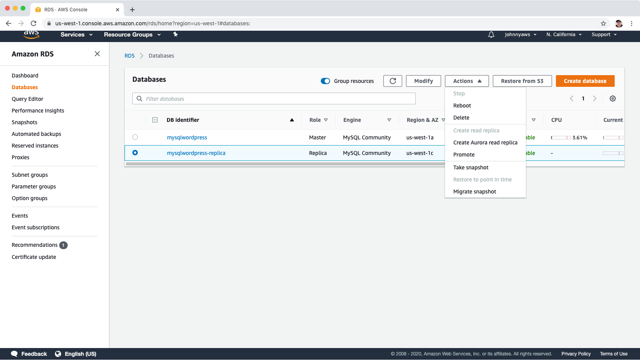Viewport: 640px width, 364px height.
Task: Click mysqlwordpress current activity bar
Action: [x=613, y=137]
